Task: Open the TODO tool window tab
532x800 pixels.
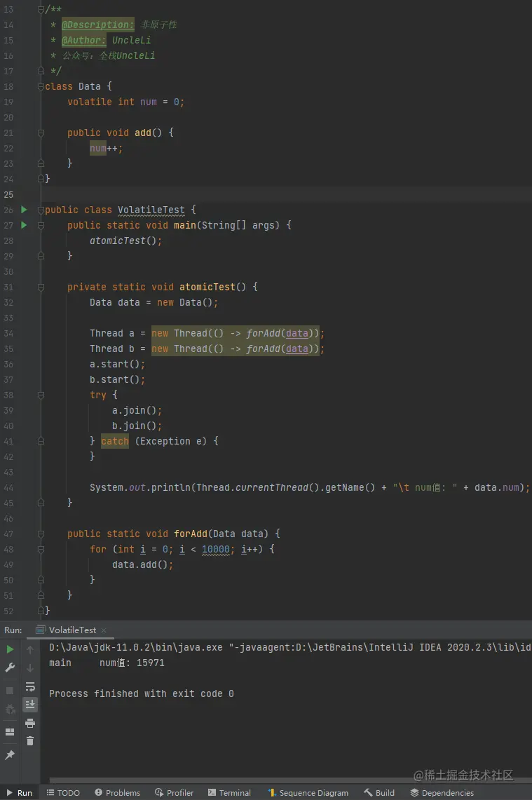Action: (x=63, y=792)
